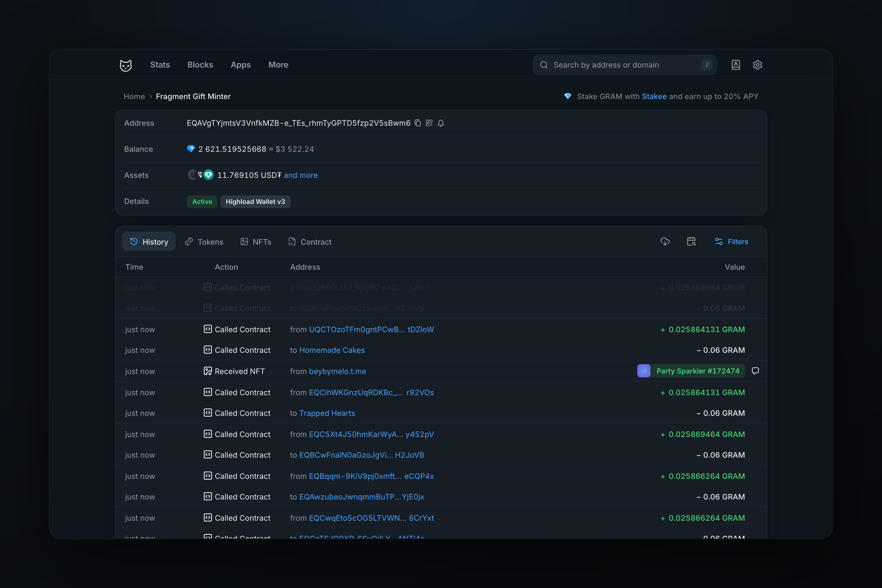Open address EQCihWKGnzUqRDKBc_... r92VOs
Viewport: 882px width, 588px height.
tap(372, 392)
